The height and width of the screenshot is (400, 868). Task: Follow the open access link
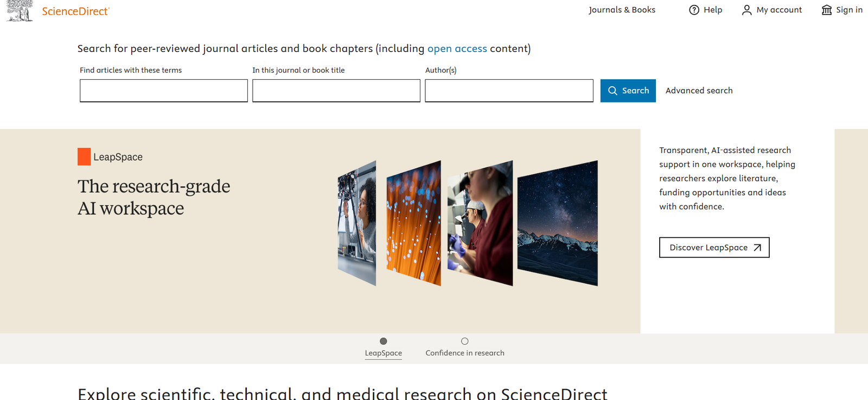(457, 49)
